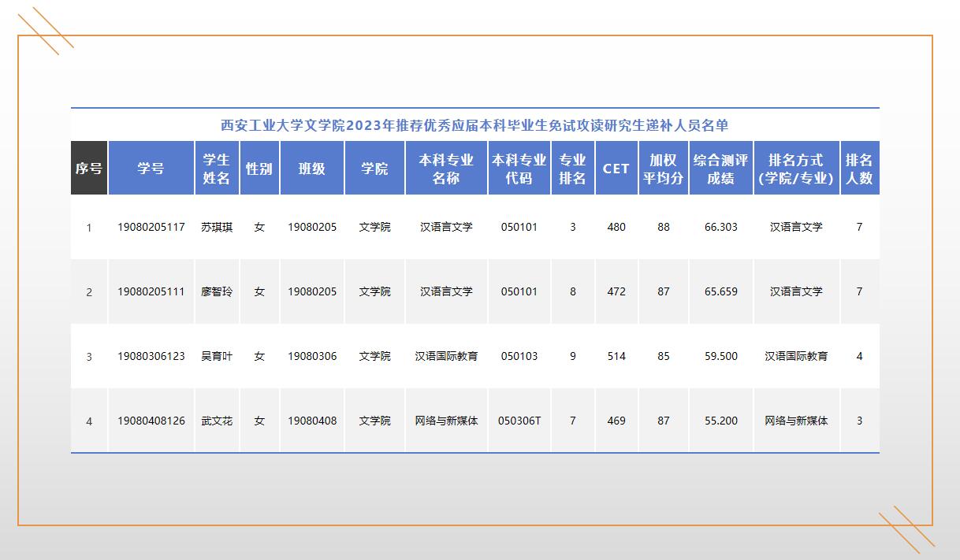Screen dimensions: 960x560
Task: Select the comprehensive score 66.303
Action: (721, 227)
